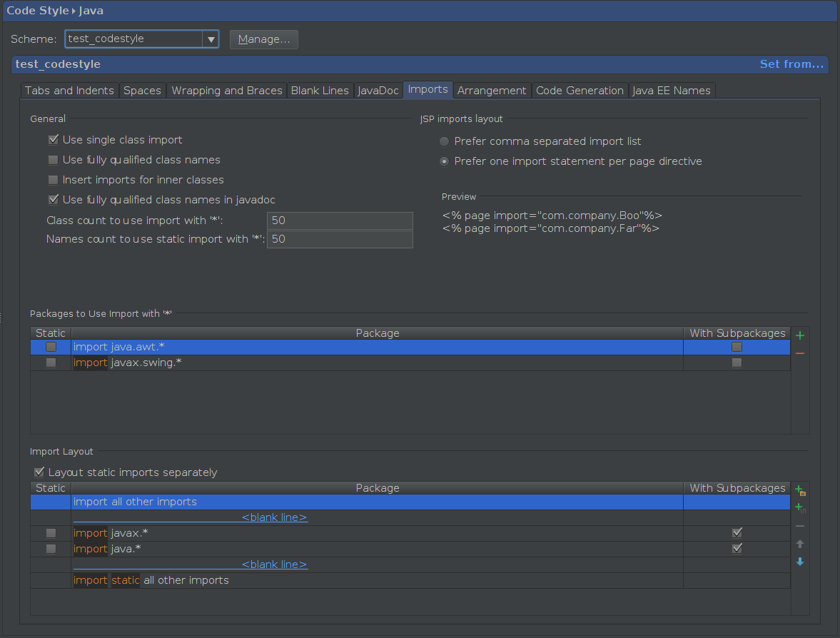The image size is (840, 638).
Task: Enable 'Use fully qualified class names'
Action: coord(53,160)
